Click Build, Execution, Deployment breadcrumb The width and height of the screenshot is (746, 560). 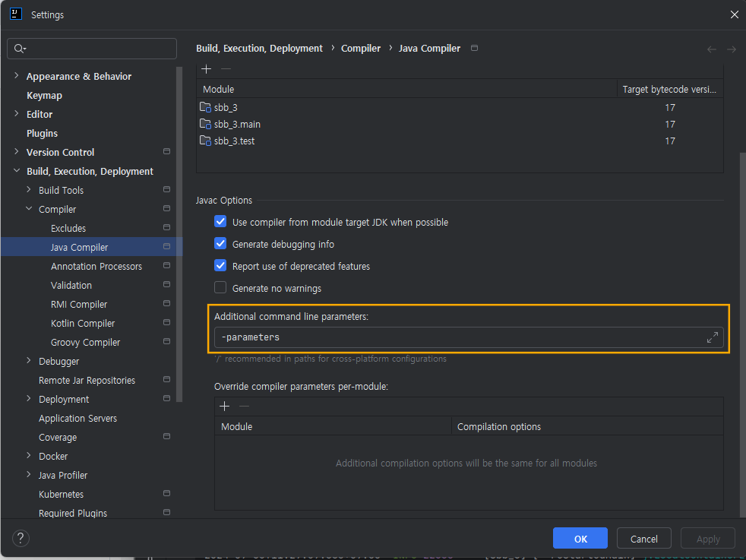(259, 49)
